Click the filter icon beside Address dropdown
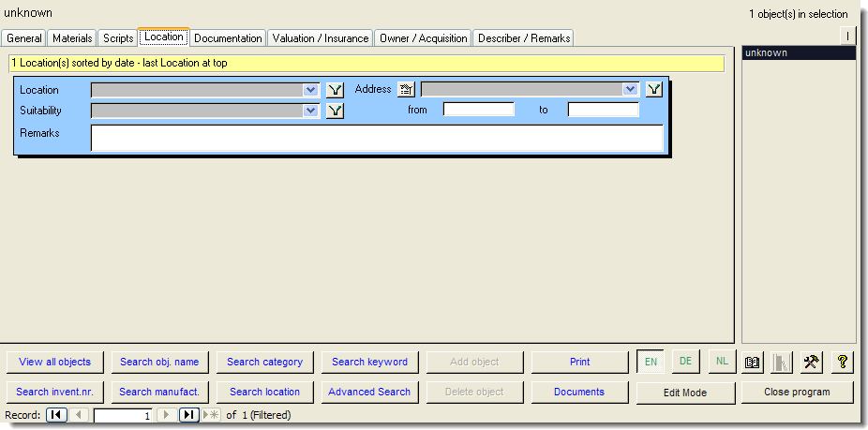The height and width of the screenshot is (430, 868). 654,90
